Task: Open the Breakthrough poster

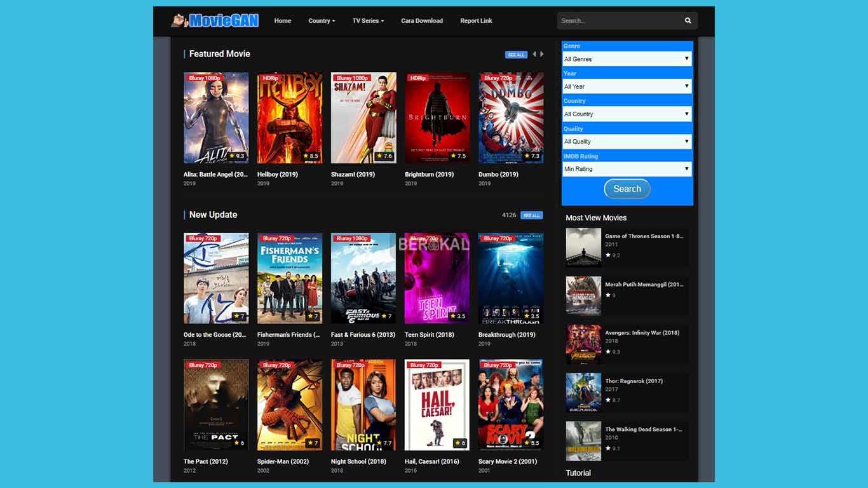Action: pos(511,278)
